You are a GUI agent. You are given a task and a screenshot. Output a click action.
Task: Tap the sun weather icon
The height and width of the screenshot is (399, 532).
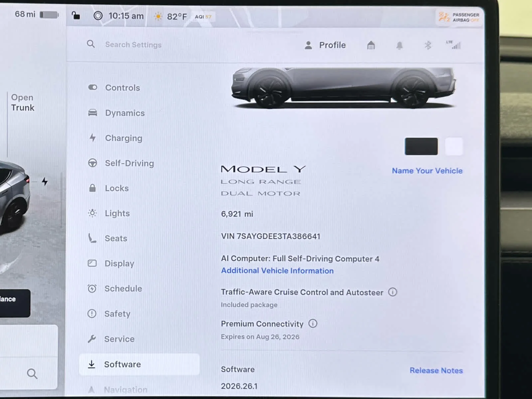(158, 16)
